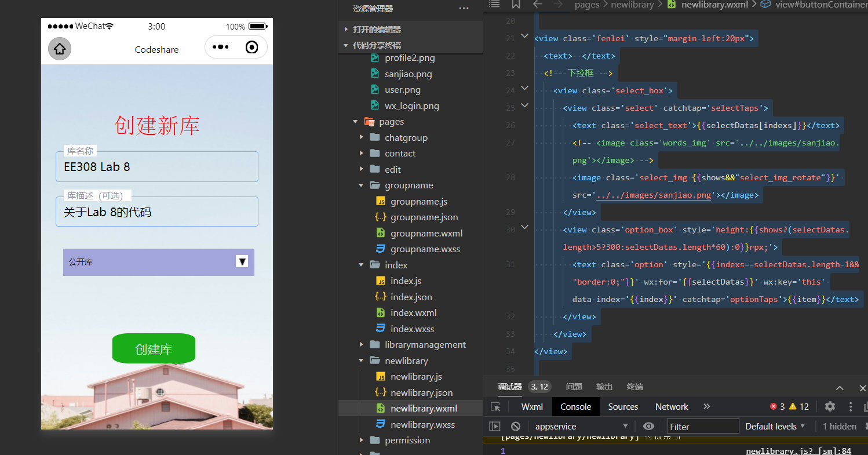Navigate back with the left arrow

(x=538, y=4)
